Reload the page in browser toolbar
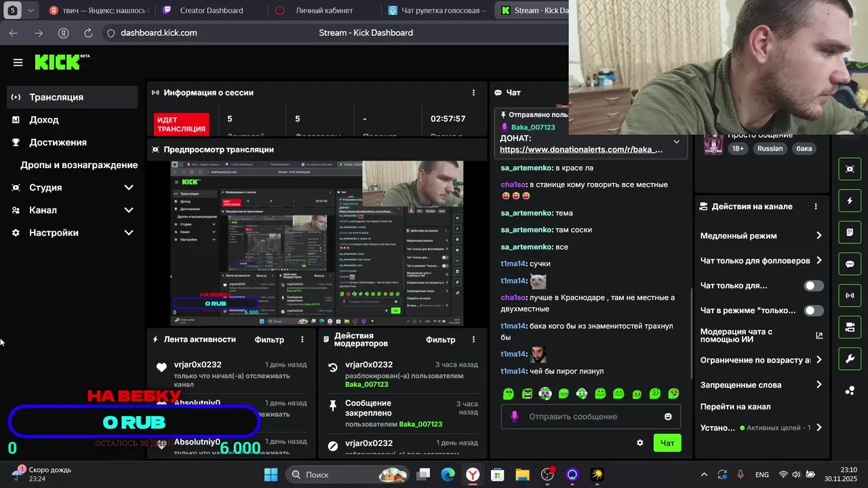 [88, 33]
